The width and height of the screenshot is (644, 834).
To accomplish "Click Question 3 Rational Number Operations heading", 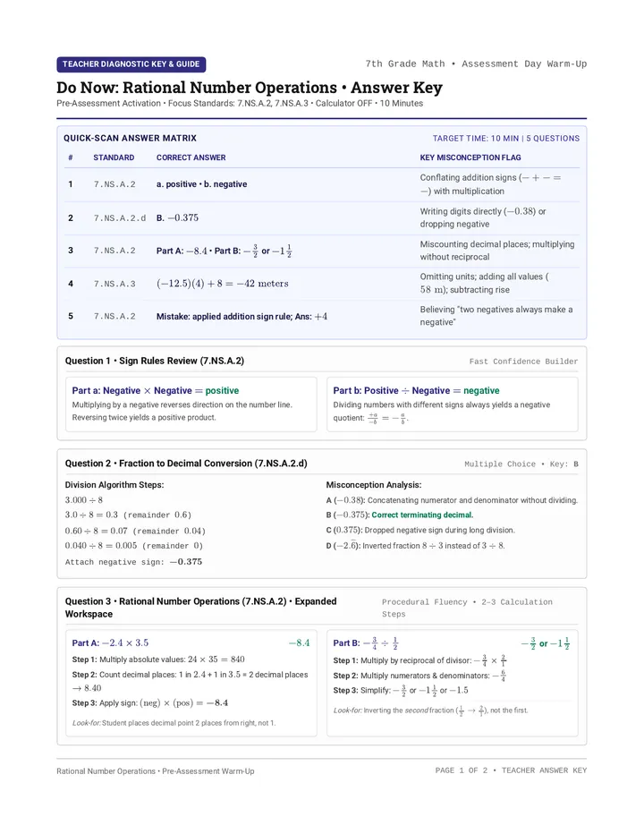I will [200, 608].
